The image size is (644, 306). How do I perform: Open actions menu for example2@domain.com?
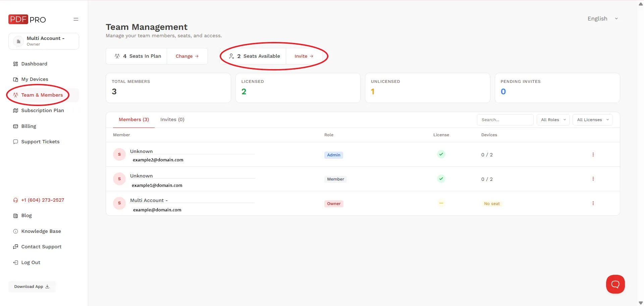593,155
